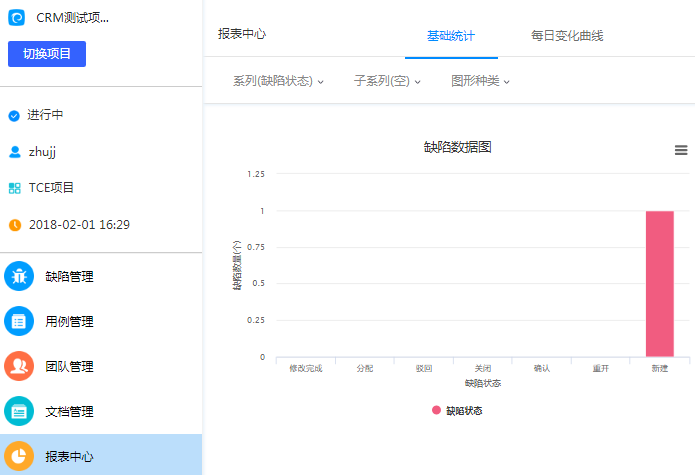Expand the 系列(缺陷状态) dropdown
Viewport: 695px width, 475px height.
(278, 81)
